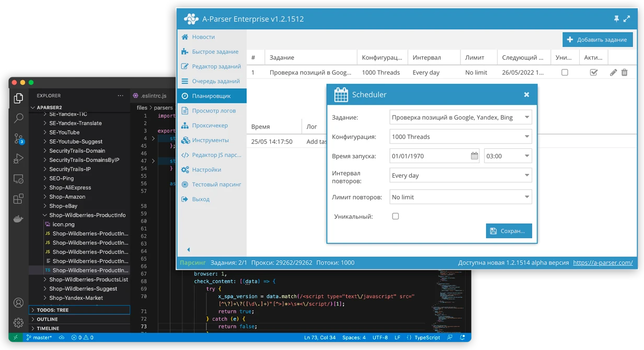
Task: Click the Инструменты cubes icon
Action: tap(185, 140)
